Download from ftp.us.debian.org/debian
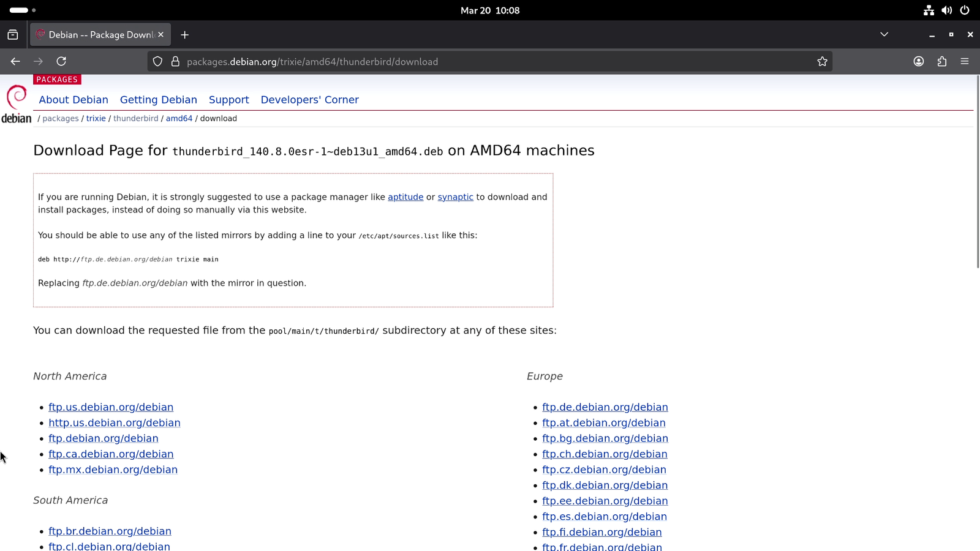This screenshot has width=980, height=551. pyautogui.click(x=111, y=407)
